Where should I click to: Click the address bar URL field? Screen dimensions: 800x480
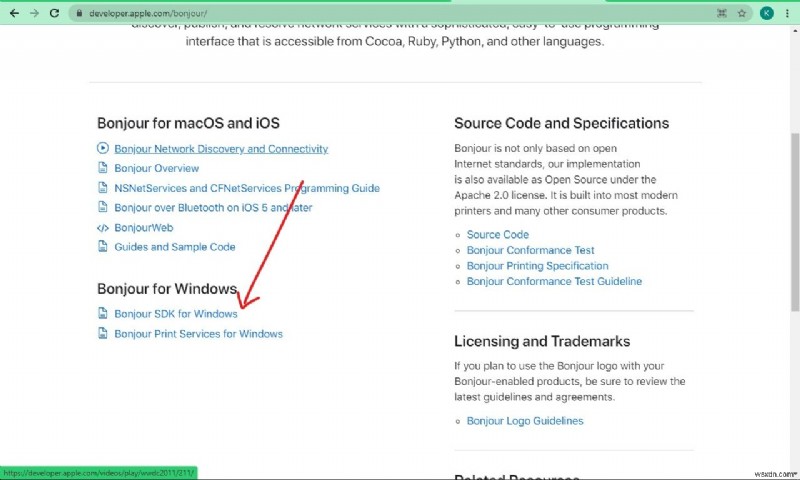pyautogui.click(x=300, y=13)
